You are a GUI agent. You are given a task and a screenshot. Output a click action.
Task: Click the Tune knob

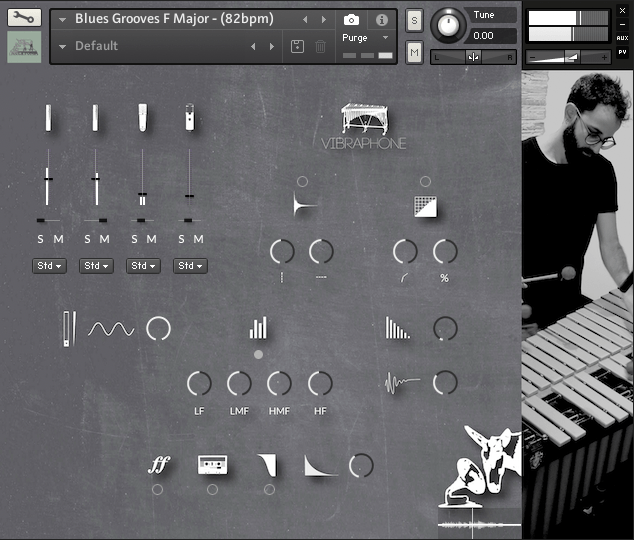pos(448,25)
